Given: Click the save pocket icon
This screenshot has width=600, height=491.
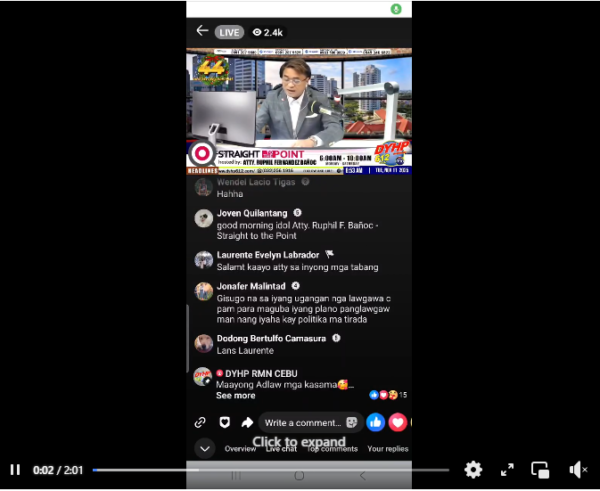Looking at the screenshot, I should (x=224, y=422).
